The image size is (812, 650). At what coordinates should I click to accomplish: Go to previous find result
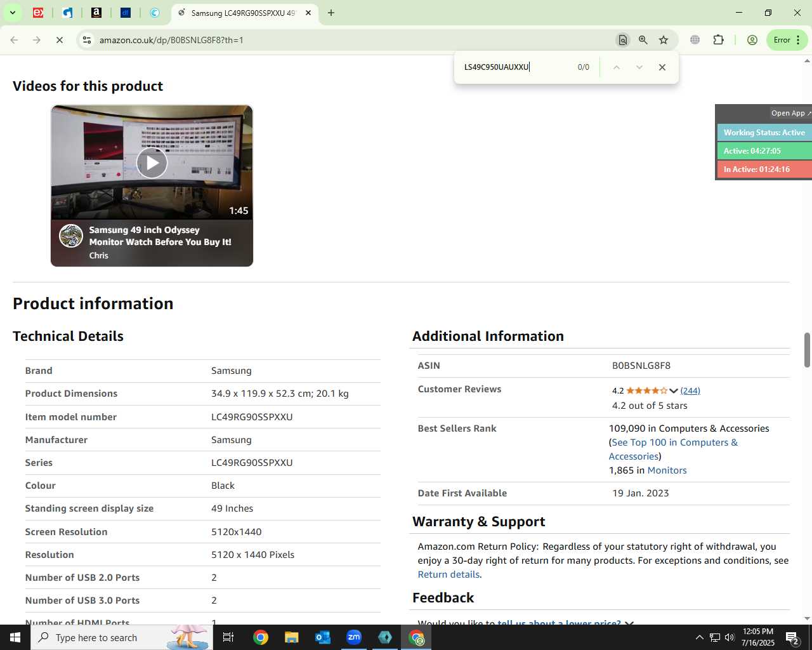[x=616, y=67]
